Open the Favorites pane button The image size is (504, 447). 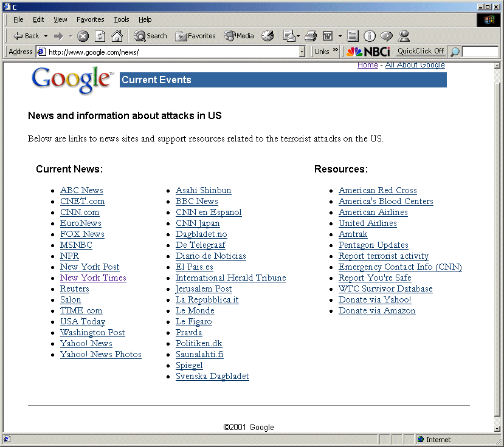tap(195, 36)
